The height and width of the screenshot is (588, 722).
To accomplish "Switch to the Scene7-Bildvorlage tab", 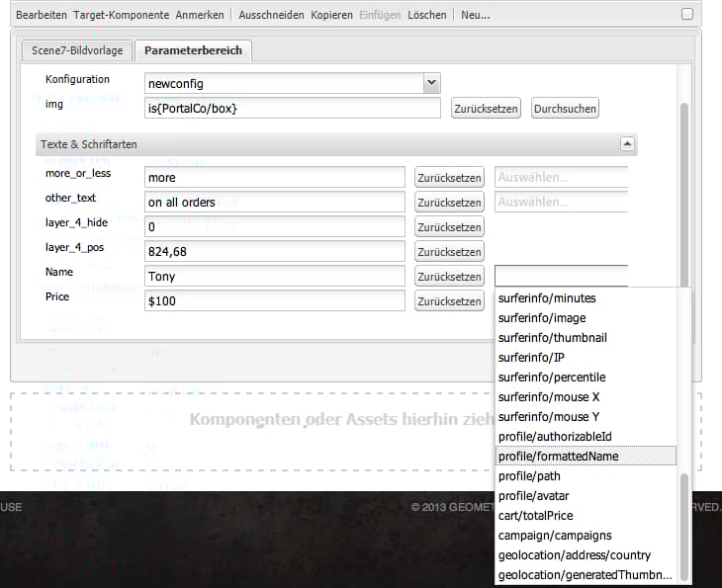I will [x=77, y=50].
